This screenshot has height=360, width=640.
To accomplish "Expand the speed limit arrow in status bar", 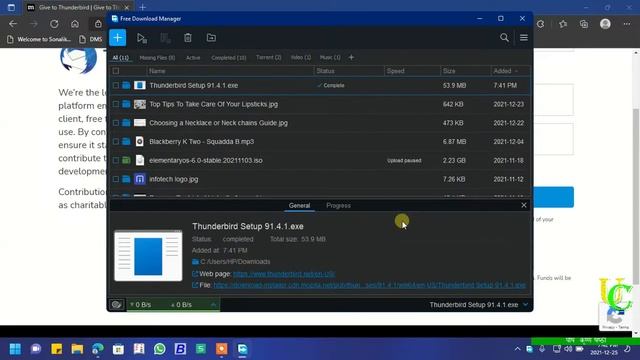I will (213, 304).
